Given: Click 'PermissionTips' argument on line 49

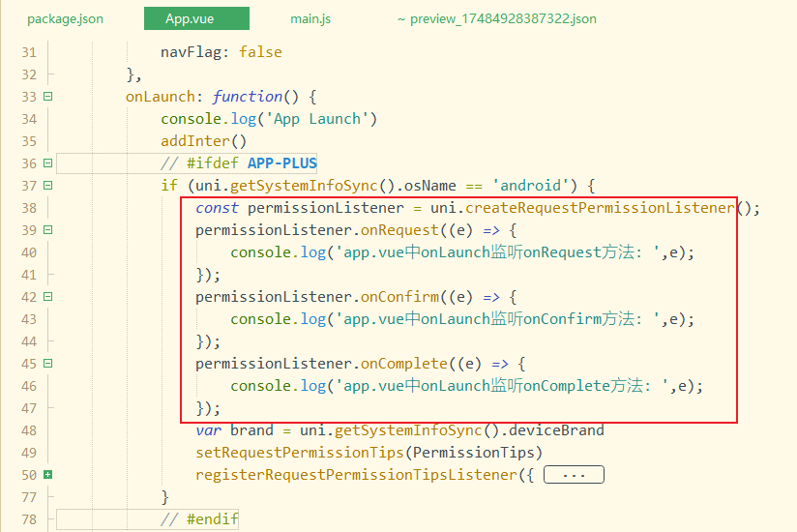Looking at the screenshot, I should tap(473, 453).
